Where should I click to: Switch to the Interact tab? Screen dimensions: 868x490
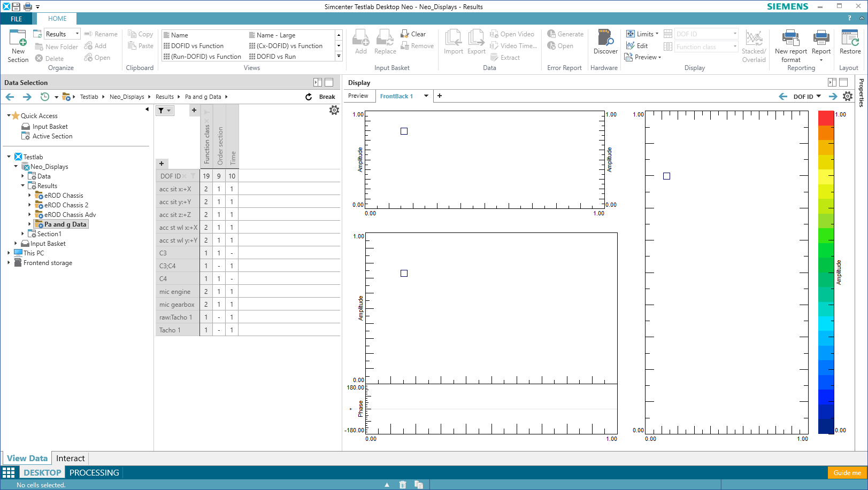70,458
